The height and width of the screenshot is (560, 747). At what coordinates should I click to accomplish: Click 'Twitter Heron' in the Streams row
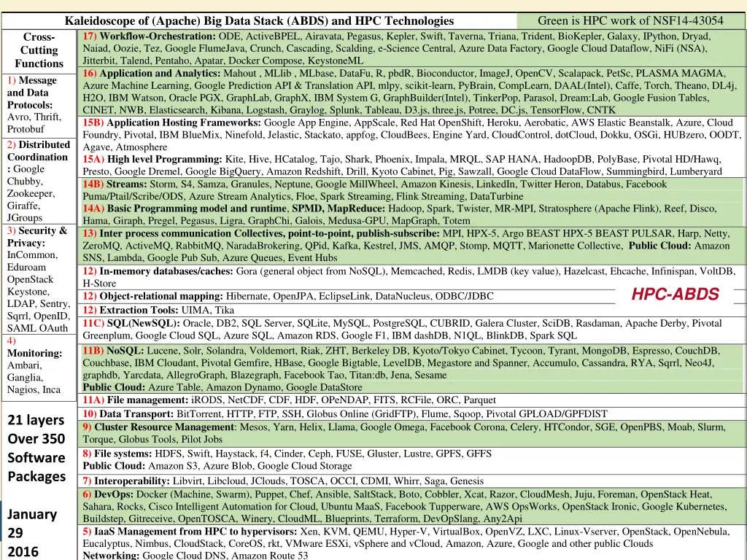551,184
